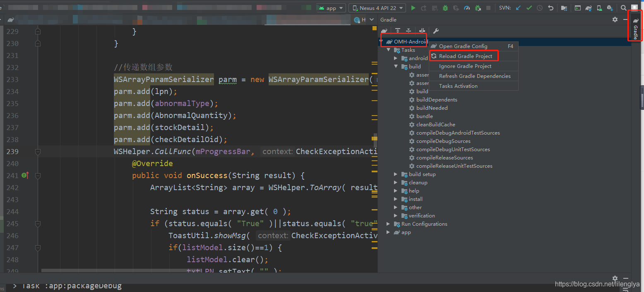Toggle Gradle offline mode
Screen dimensions: 644x292
422,31
